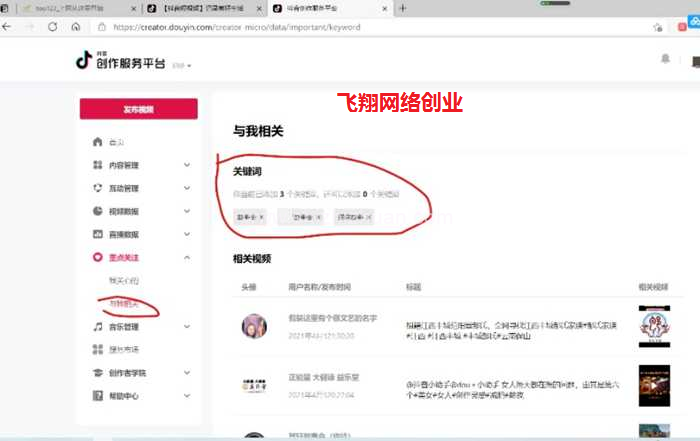700x441 pixels.
Task: Click the browser home icon
Action: (76, 27)
